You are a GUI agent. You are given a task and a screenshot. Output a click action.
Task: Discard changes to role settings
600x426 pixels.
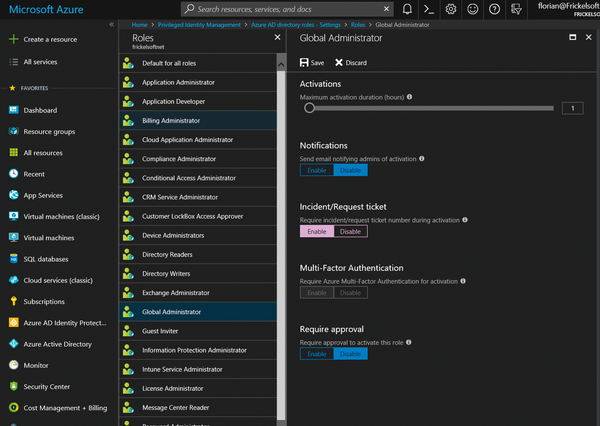point(351,62)
